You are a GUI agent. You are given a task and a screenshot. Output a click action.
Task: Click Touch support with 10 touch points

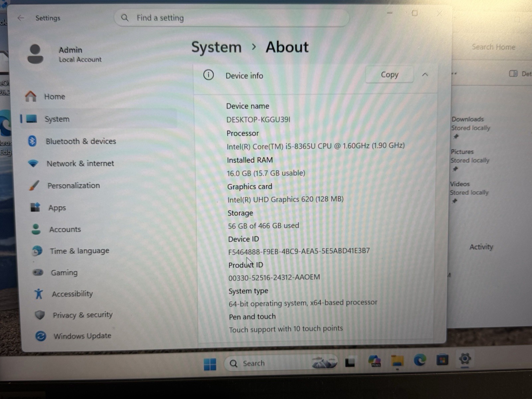(x=286, y=329)
